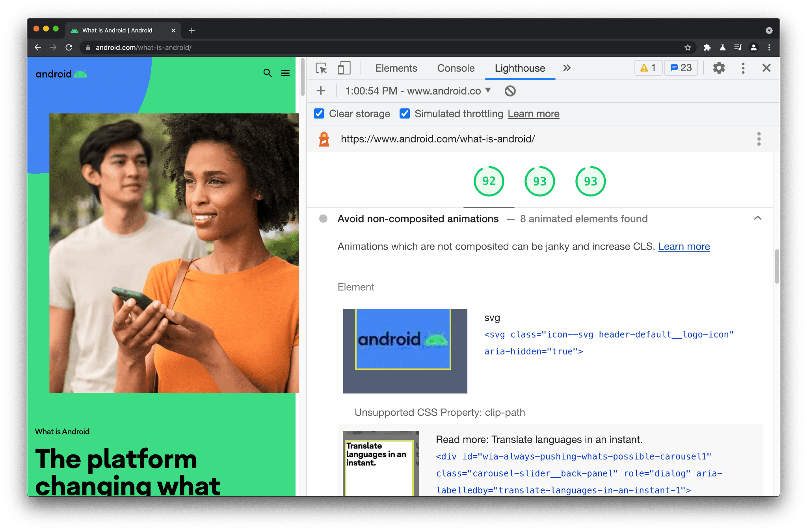This screenshot has height=532, width=807.
Task: Click the warning triangle badge icon
Action: [644, 68]
